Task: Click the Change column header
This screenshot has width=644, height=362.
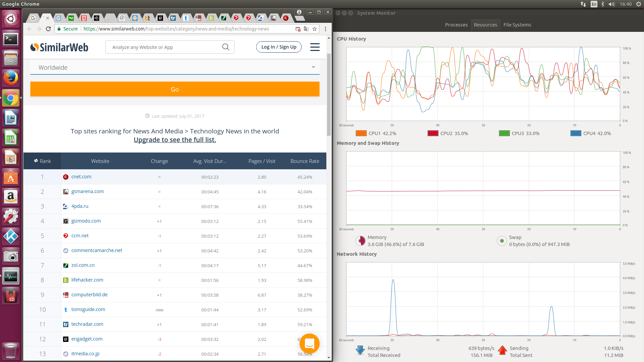Action: tap(159, 161)
